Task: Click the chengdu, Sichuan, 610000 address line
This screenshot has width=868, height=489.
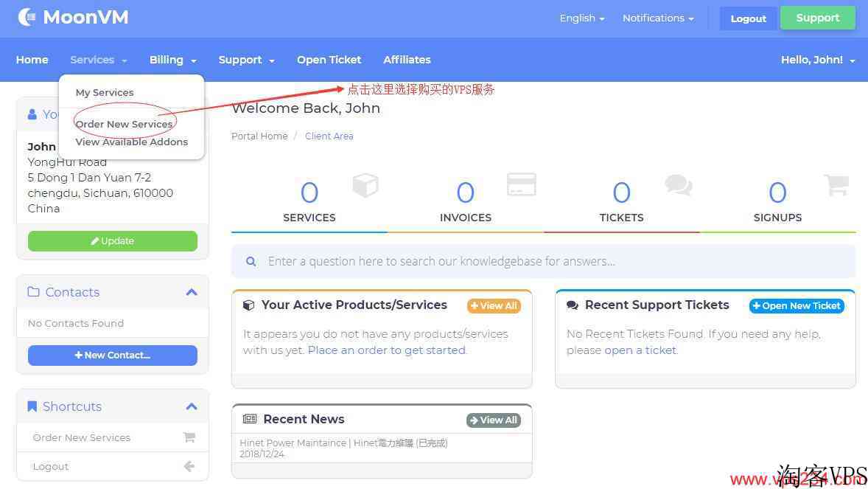Action: (x=100, y=193)
